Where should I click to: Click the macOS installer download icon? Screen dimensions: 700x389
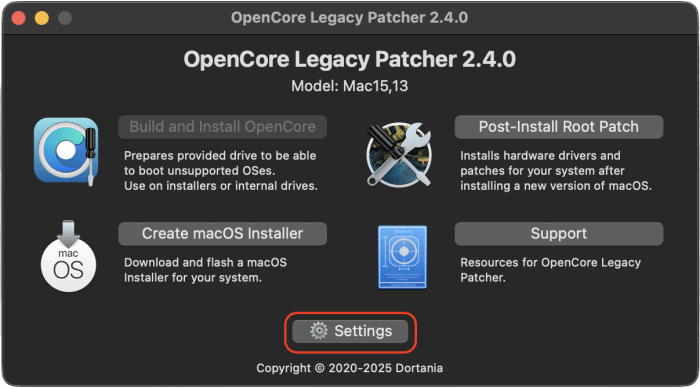68,256
